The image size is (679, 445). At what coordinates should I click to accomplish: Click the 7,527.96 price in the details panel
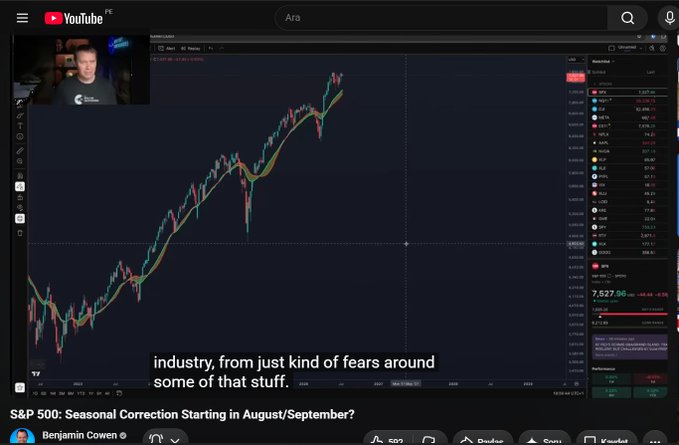(x=609, y=293)
